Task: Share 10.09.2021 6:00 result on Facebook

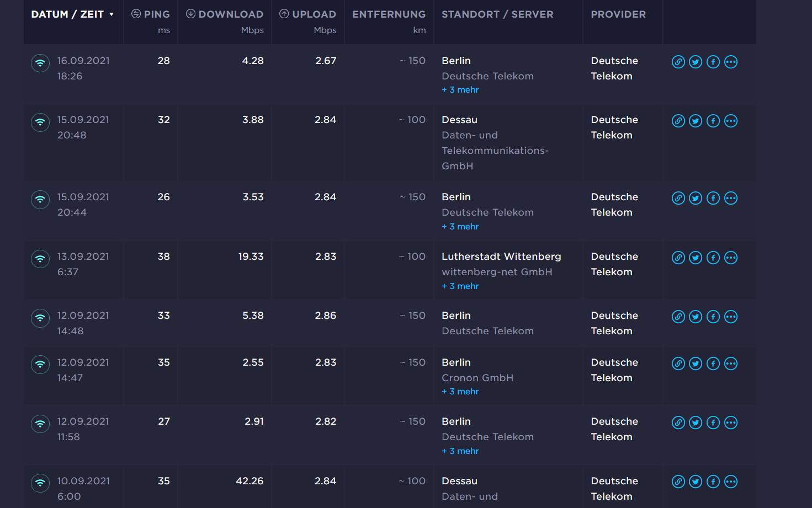Action: [713, 482]
